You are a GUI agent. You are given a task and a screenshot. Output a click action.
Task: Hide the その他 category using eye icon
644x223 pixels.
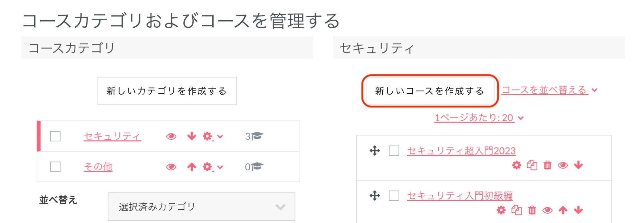[171, 167]
